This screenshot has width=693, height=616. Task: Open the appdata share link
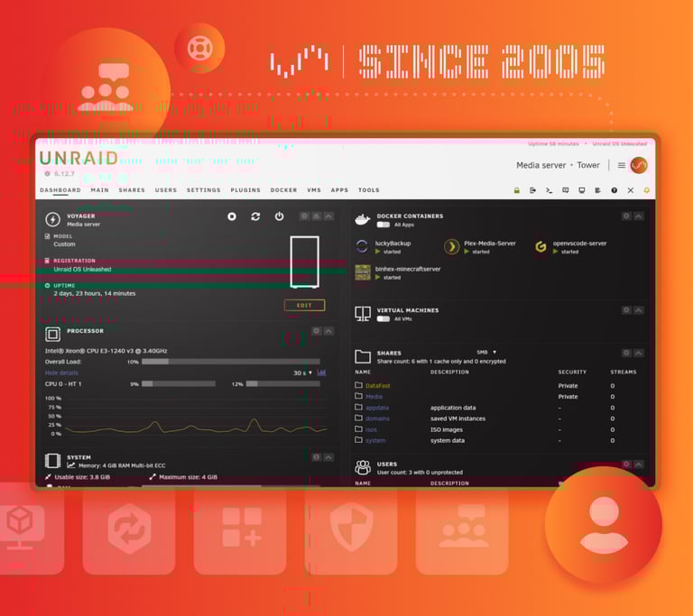point(377,408)
